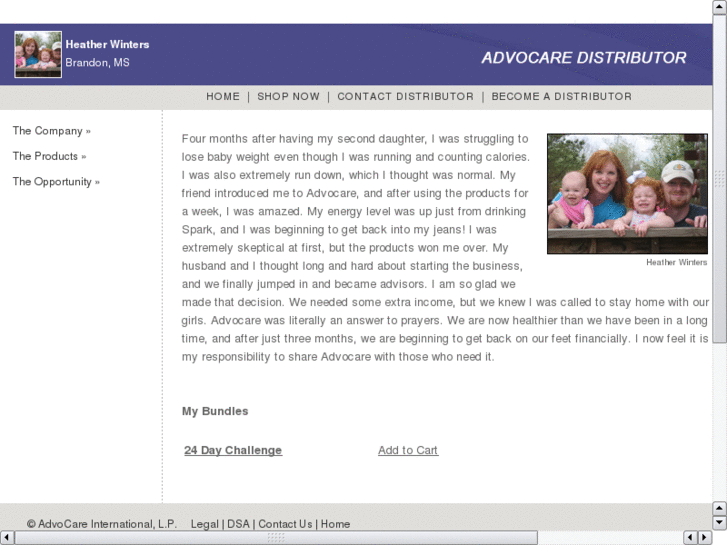Click the vertical scrollbar up arrow near bottom
Image resolution: width=727 pixels, height=545 pixels.
pyautogui.click(x=719, y=509)
